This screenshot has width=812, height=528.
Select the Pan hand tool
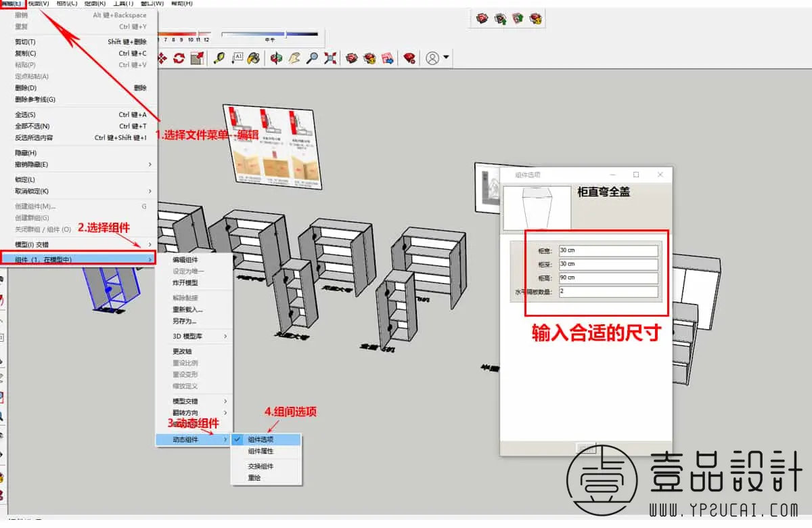click(x=294, y=58)
